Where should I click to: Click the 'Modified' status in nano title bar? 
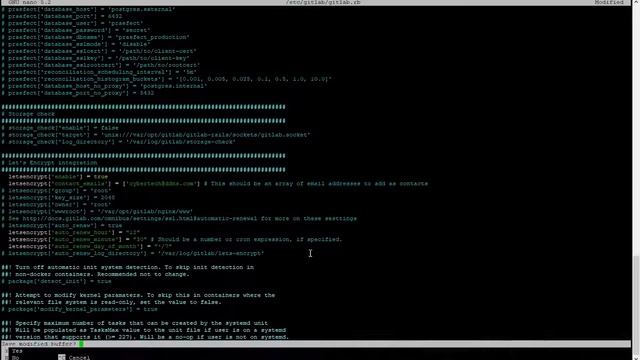[x=609, y=2]
